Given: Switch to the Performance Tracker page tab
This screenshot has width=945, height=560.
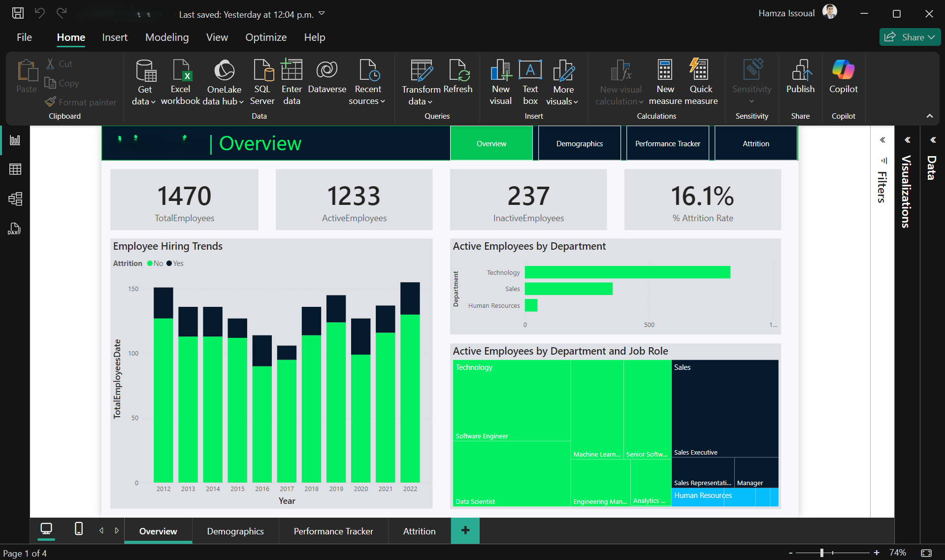Looking at the screenshot, I should tap(333, 531).
